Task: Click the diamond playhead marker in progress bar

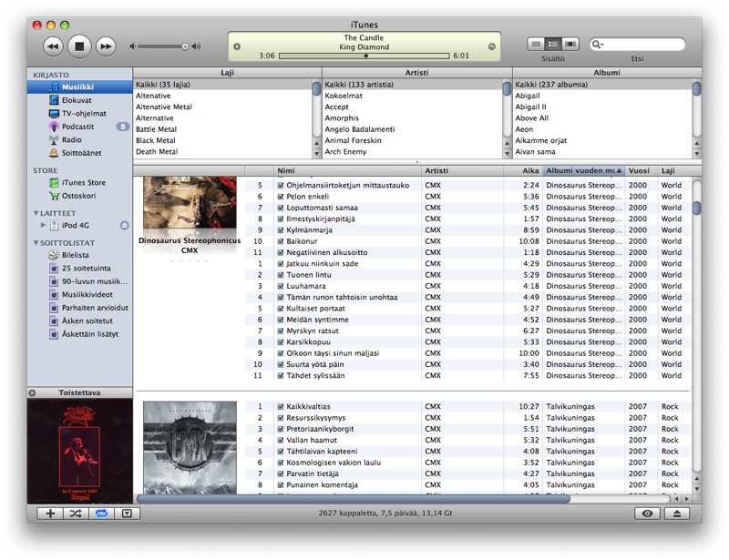Action: pos(366,56)
